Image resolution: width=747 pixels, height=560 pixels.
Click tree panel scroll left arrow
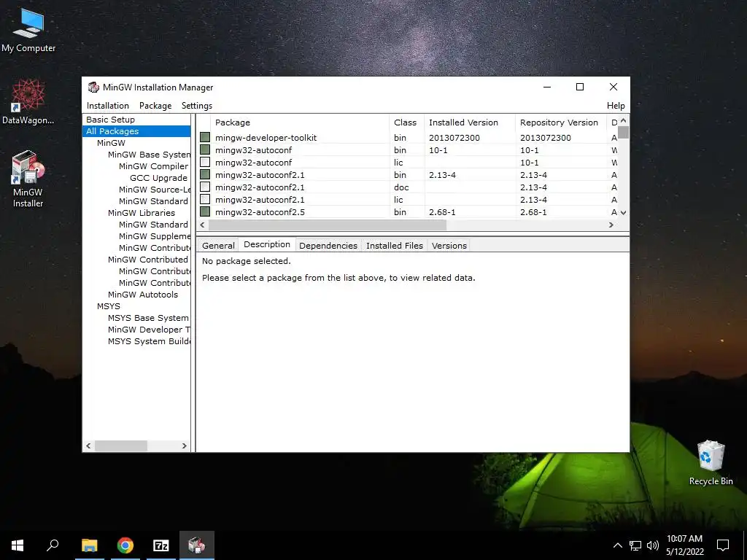88,446
